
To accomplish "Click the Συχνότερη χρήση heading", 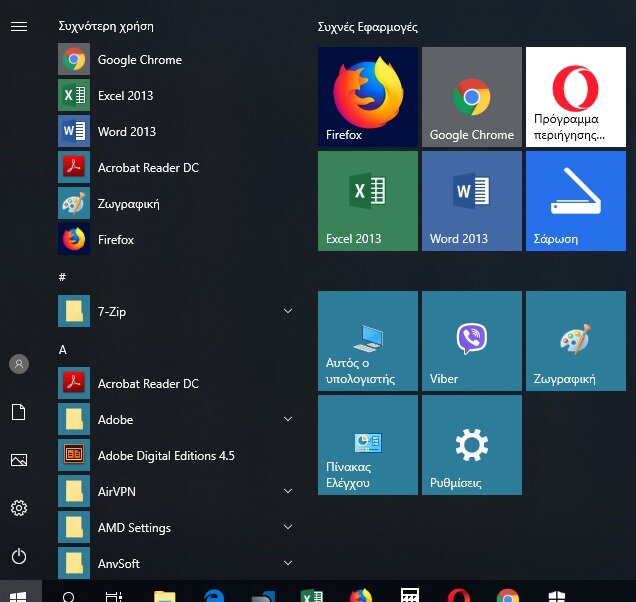I will click(x=106, y=26).
